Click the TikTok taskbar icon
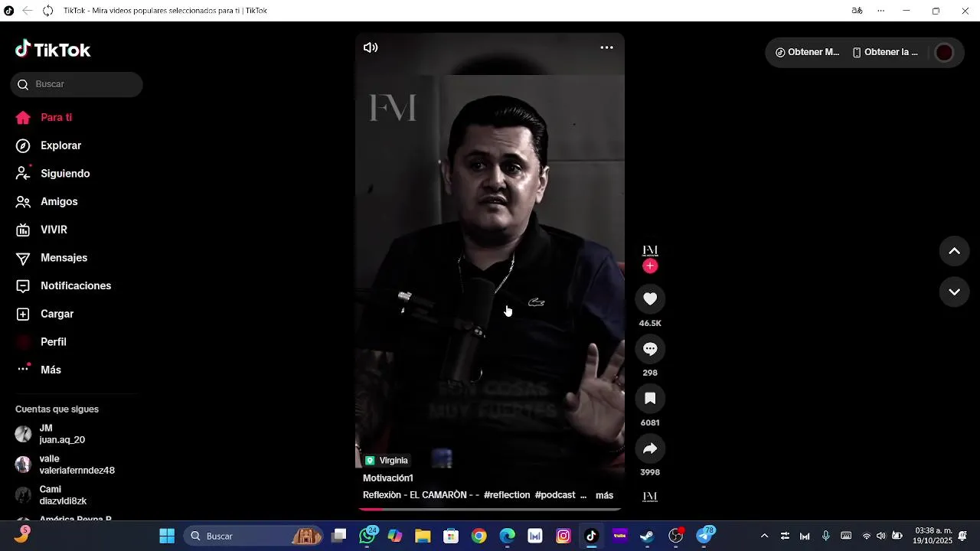The width and height of the screenshot is (980, 551). [x=591, y=536]
